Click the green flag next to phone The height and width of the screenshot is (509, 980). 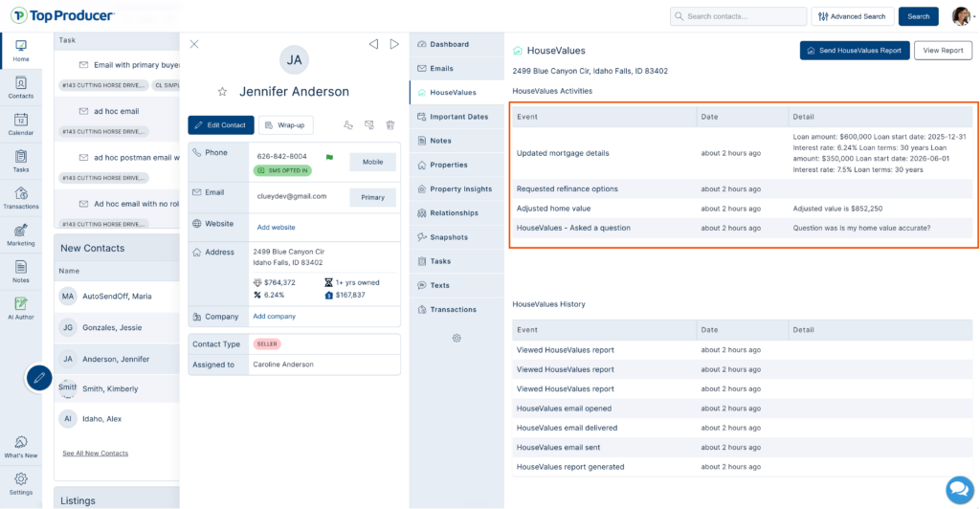click(x=329, y=157)
